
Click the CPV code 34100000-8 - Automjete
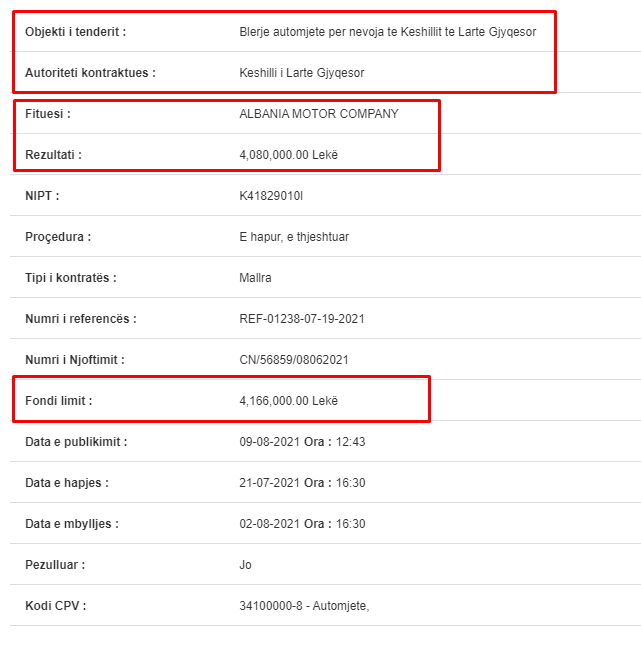(304, 606)
